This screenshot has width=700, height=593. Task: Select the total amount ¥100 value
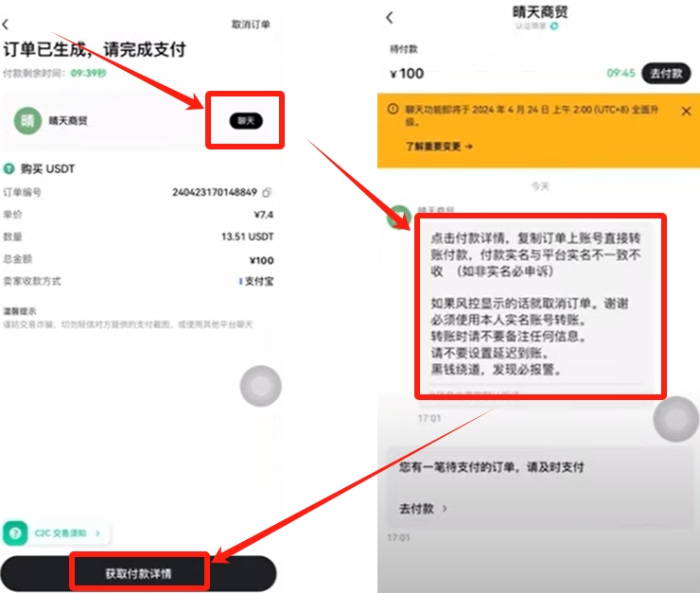[262, 260]
